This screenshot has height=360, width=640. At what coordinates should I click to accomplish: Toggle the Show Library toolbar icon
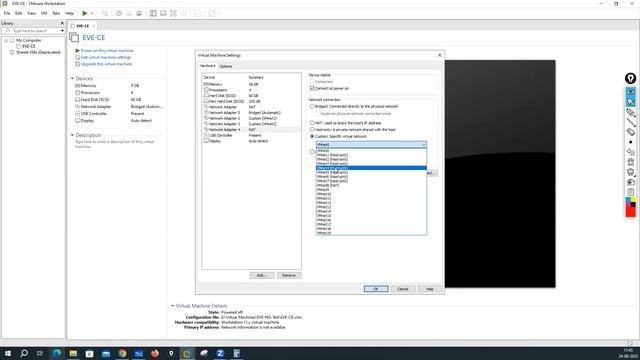pos(153,13)
